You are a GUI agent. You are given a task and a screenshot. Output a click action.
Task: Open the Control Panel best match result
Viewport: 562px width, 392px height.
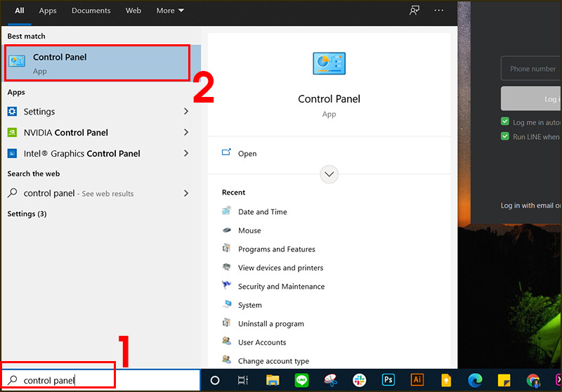coord(101,63)
